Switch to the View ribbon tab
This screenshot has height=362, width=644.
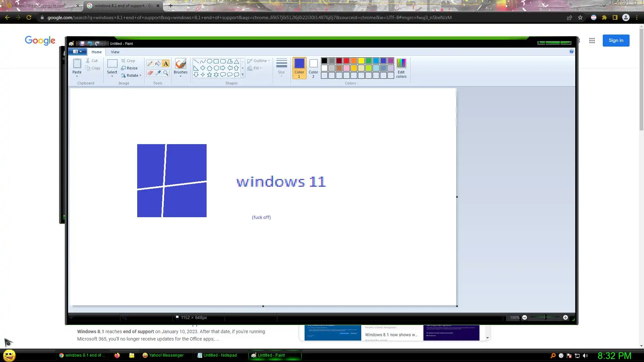click(x=115, y=52)
